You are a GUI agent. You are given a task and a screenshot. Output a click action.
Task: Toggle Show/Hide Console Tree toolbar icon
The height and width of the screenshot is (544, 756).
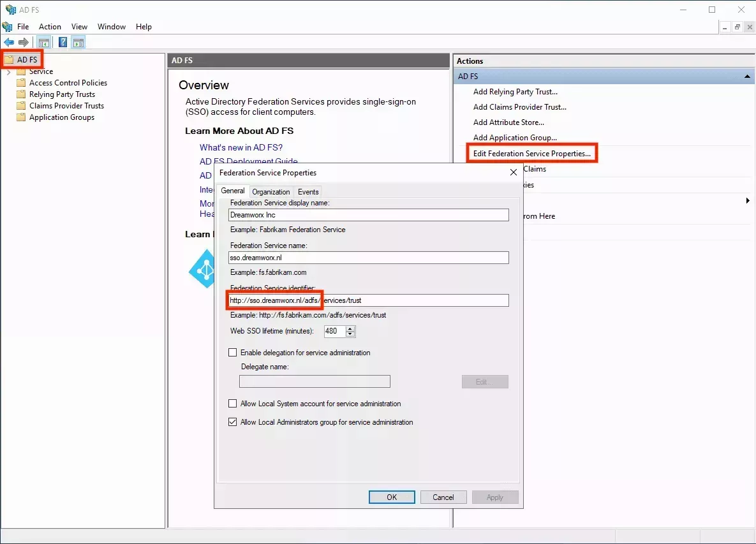[44, 43]
